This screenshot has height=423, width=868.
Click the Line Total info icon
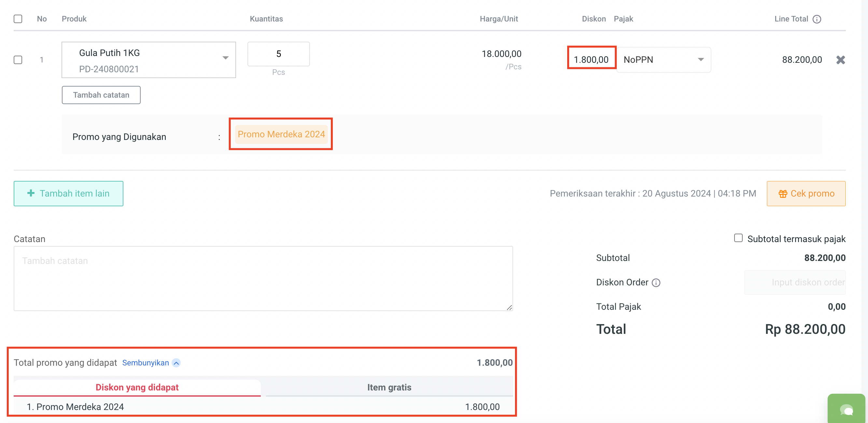(817, 19)
